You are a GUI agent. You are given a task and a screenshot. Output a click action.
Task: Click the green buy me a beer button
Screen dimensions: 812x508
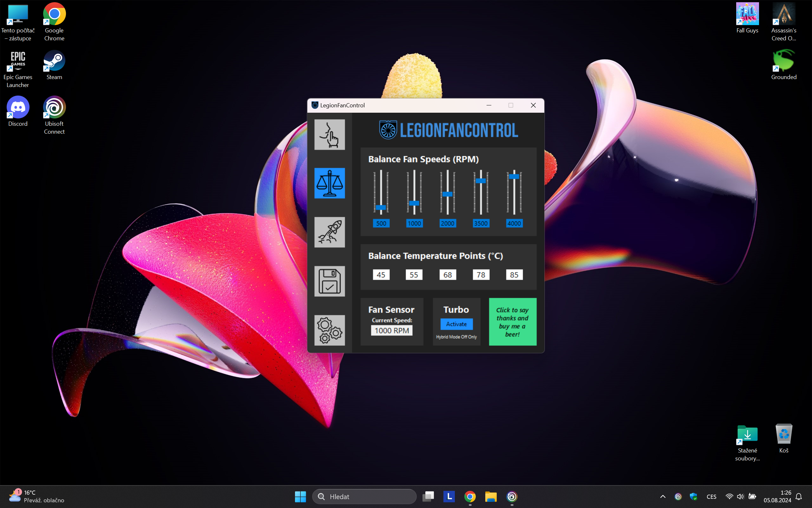coord(512,322)
